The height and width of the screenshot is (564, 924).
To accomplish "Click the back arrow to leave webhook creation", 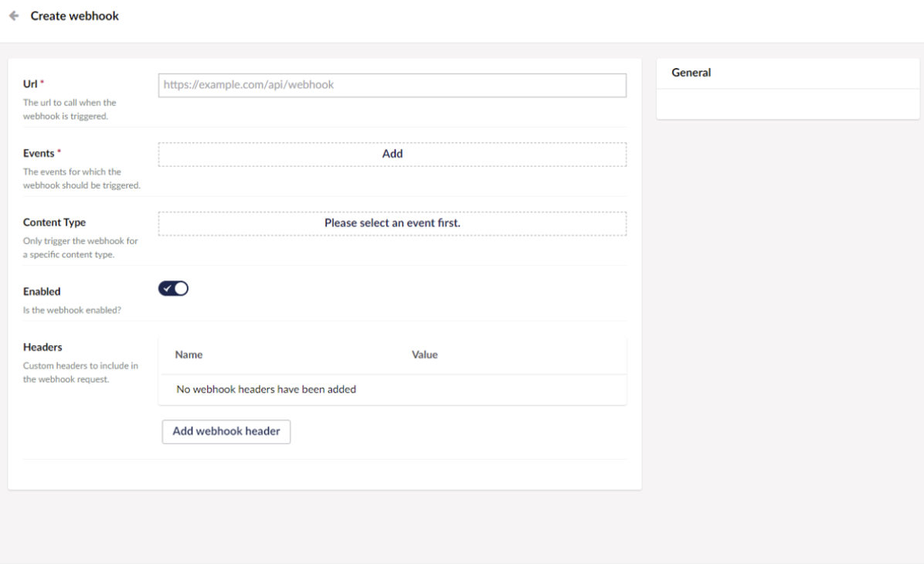I will click(x=15, y=15).
